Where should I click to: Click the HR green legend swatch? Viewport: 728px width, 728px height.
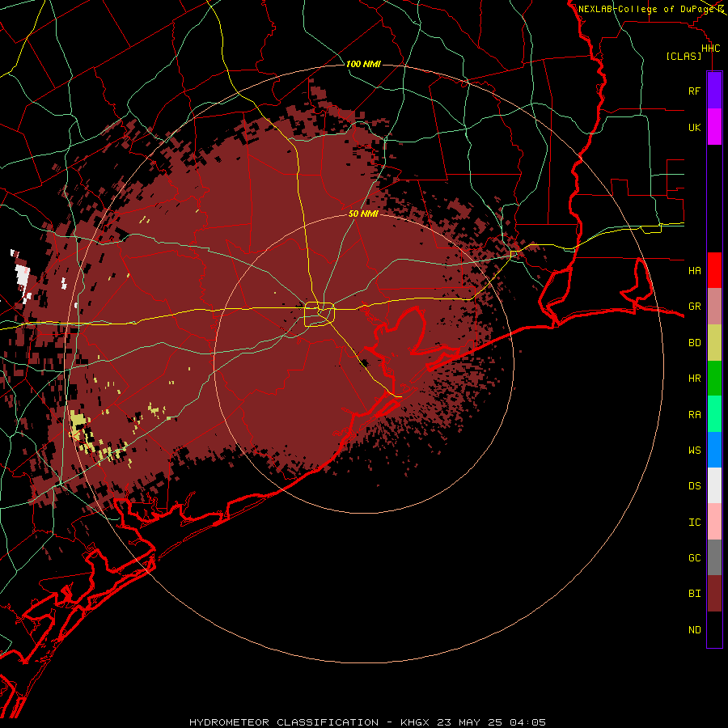pos(714,379)
